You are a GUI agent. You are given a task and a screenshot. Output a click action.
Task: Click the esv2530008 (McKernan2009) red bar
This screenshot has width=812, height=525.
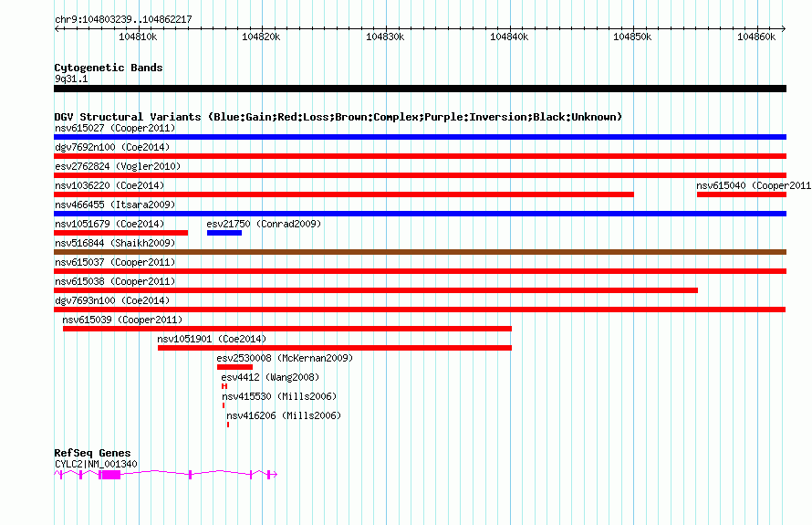click(x=235, y=367)
